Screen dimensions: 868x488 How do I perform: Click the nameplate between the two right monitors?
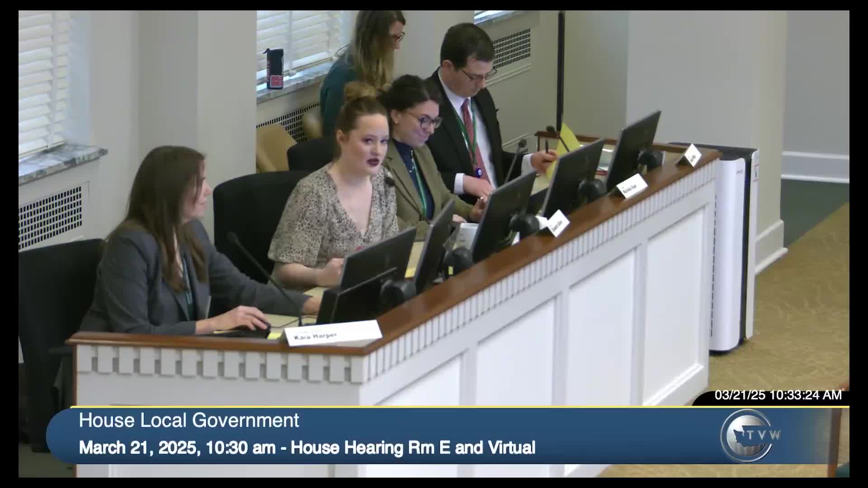[x=632, y=186]
